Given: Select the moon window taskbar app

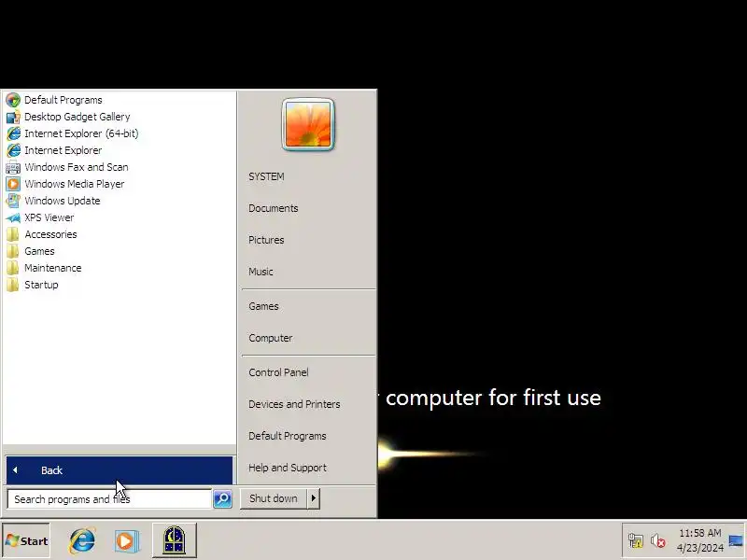Looking at the screenshot, I should pos(175,540).
